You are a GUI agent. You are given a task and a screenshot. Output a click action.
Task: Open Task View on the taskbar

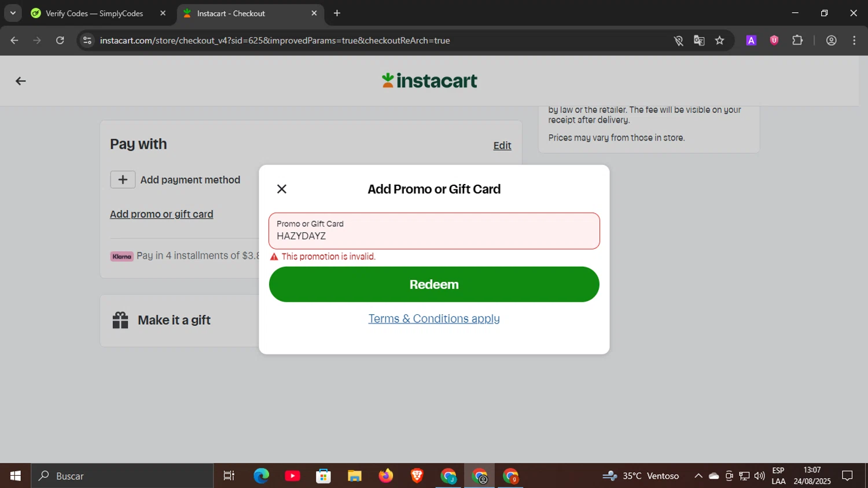(229, 476)
